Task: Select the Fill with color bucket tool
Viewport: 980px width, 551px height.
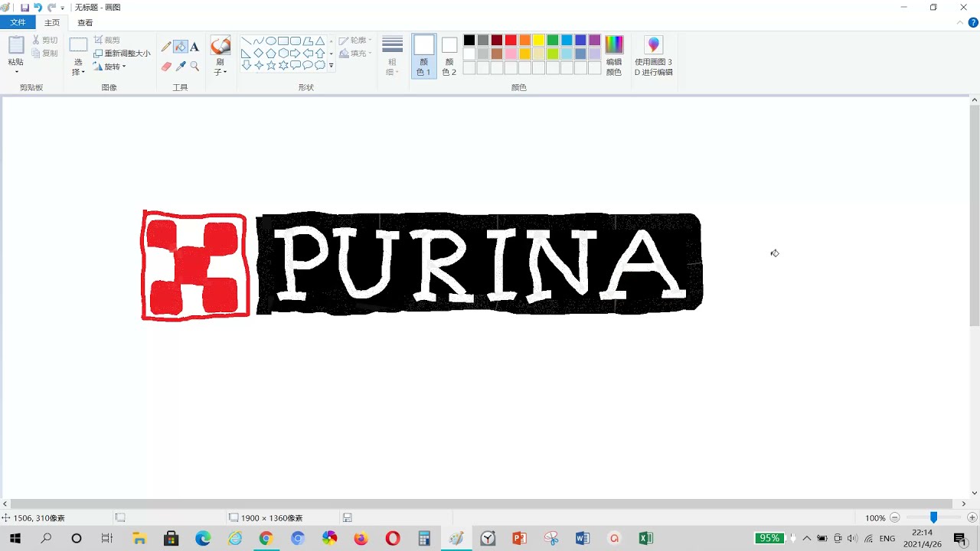Action: coord(181,47)
